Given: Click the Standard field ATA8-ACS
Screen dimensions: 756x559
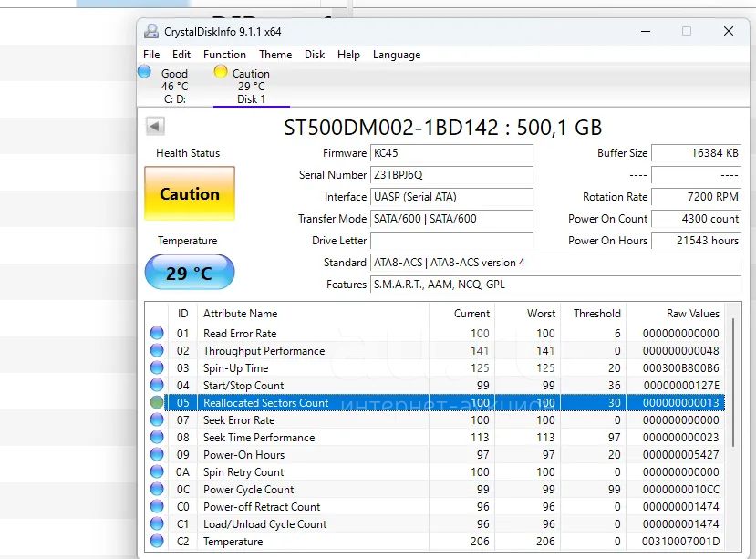Looking at the screenshot, I should [x=556, y=263].
